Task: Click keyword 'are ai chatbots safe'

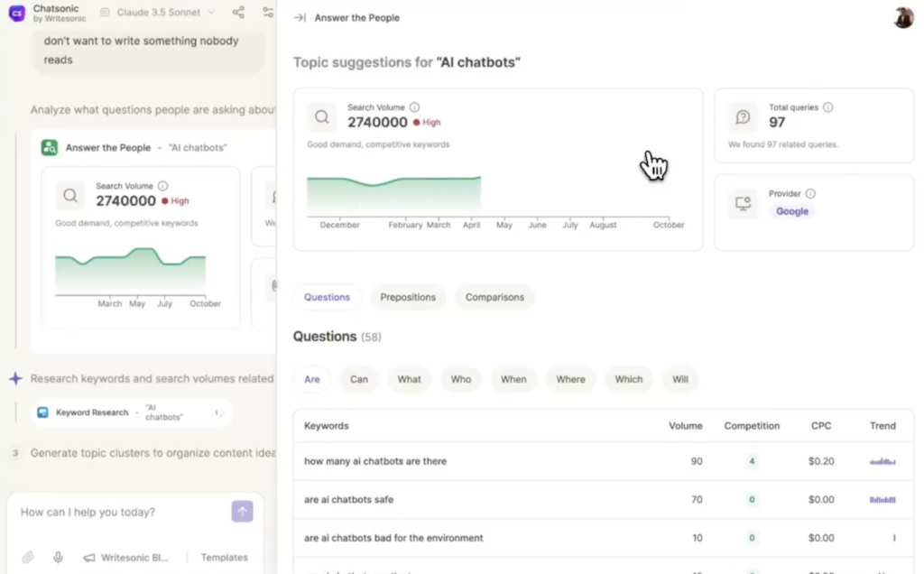Action: coord(348,499)
